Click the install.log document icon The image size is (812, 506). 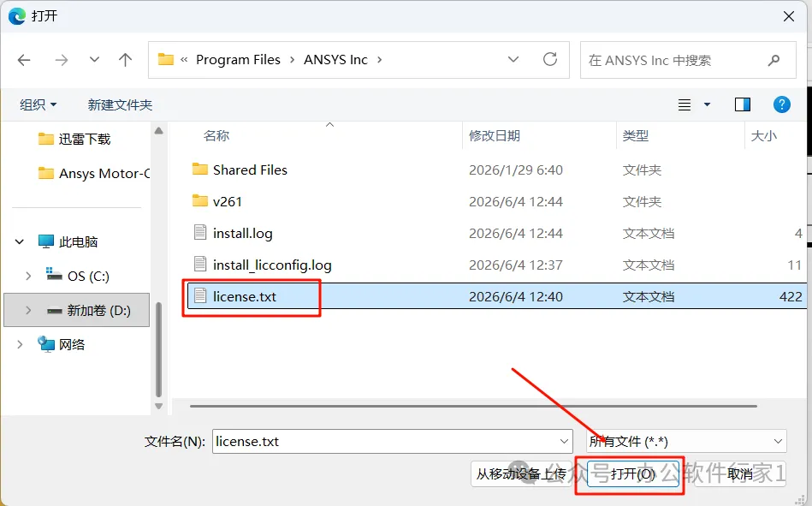coord(200,232)
